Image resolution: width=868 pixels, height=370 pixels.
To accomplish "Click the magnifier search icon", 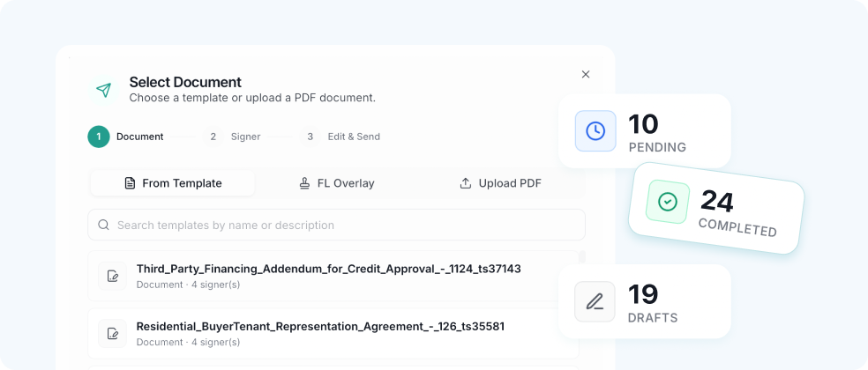I will pyautogui.click(x=103, y=226).
